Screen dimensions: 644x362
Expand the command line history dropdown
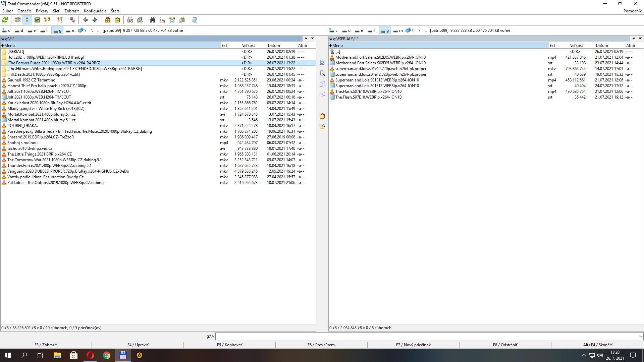640,336
